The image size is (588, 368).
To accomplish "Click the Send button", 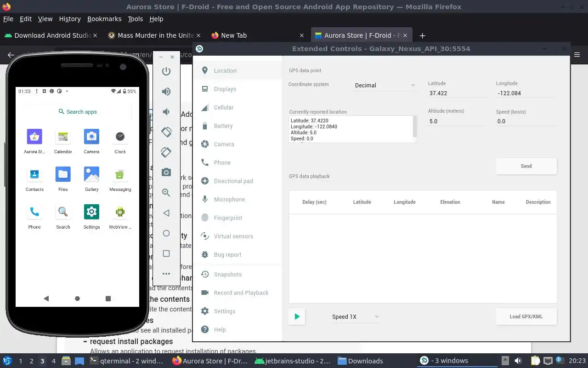I will point(526,166).
